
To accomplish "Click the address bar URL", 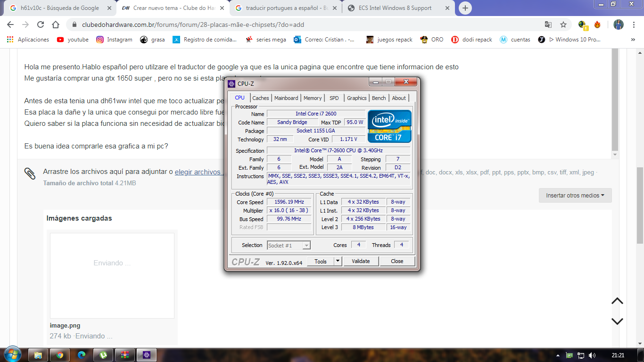I will 193,25.
